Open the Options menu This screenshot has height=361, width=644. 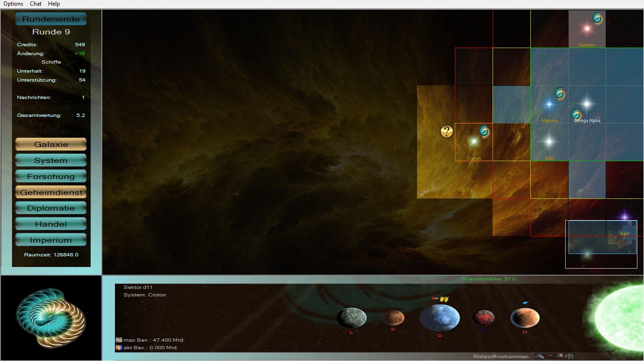[x=13, y=4]
